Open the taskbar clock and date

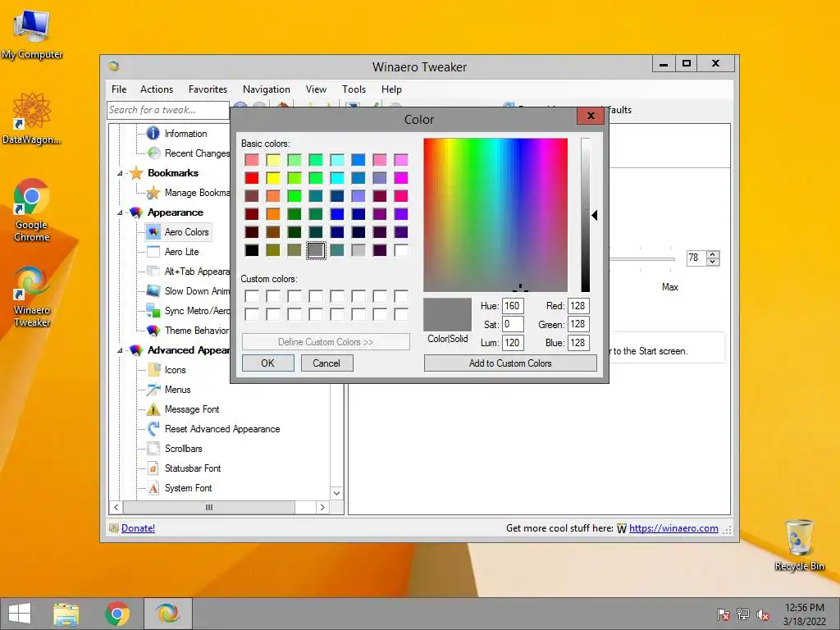point(804,614)
